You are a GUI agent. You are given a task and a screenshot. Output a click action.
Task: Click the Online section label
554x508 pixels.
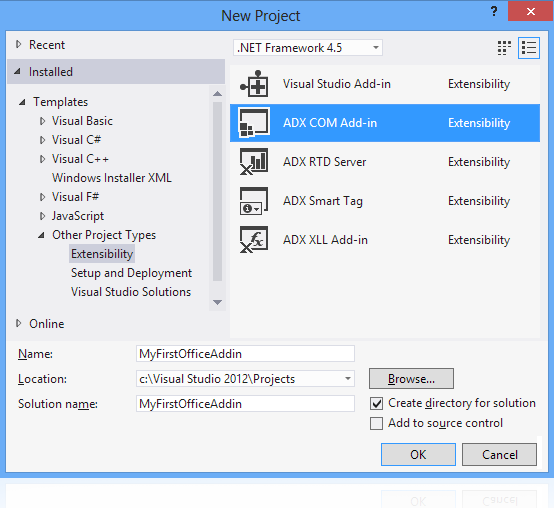(47, 324)
